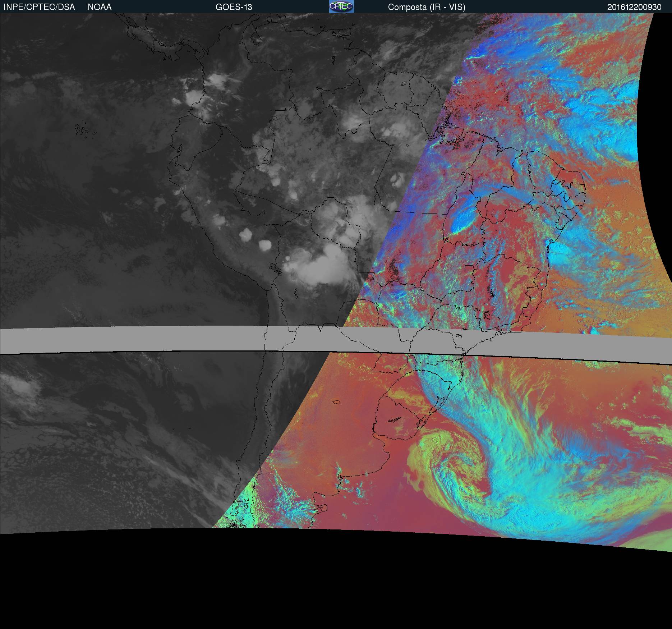Viewport: 672px width, 629px height.
Task: Click the NOAA label in the header
Action: point(100,7)
